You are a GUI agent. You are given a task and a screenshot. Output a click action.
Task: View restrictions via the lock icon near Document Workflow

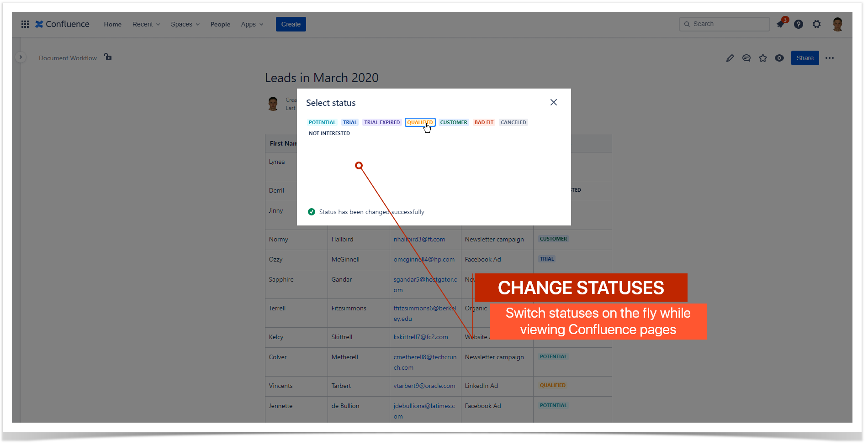click(x=108, y=58)
